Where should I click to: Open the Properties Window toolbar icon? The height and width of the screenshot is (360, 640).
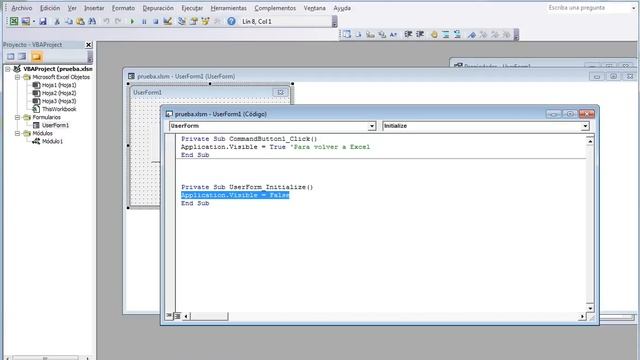193,21
